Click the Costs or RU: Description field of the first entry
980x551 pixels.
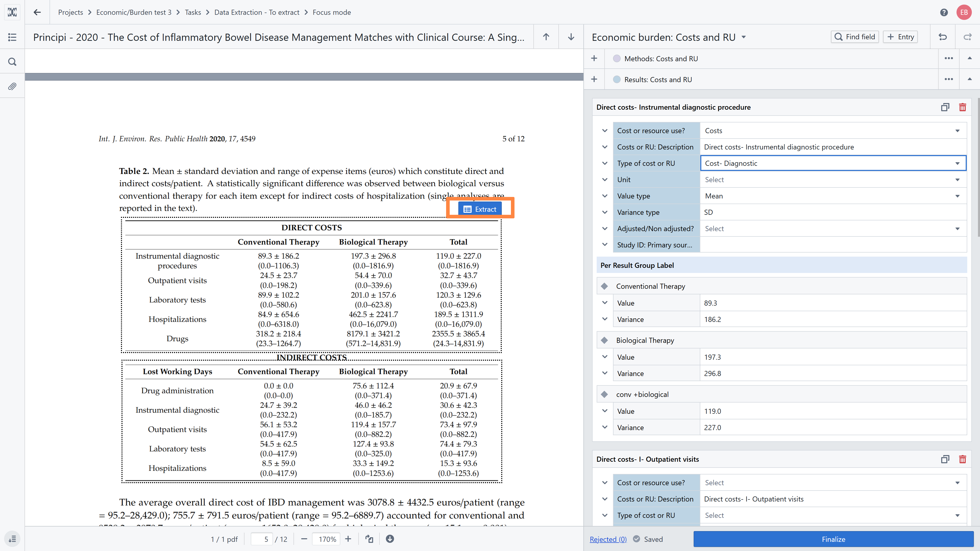pos(833,147)
